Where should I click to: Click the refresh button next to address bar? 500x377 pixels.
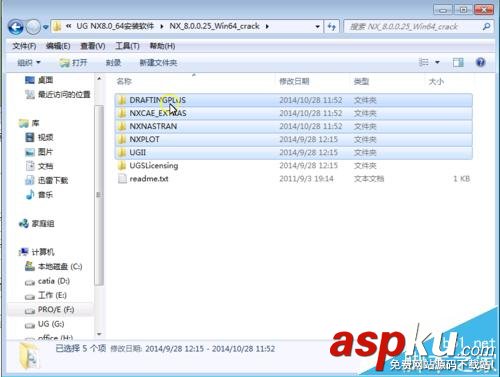coord(331,26)
